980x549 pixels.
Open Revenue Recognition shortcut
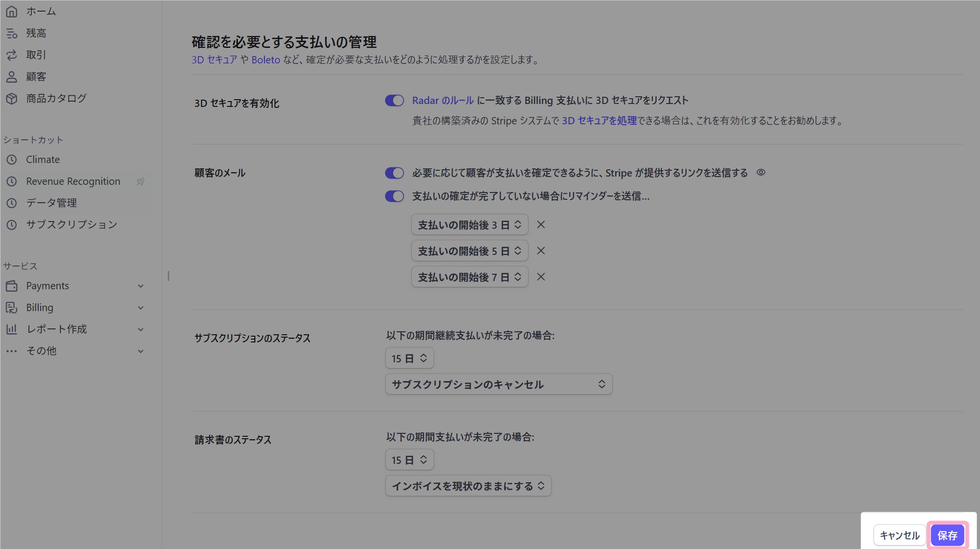coord(73,181)
